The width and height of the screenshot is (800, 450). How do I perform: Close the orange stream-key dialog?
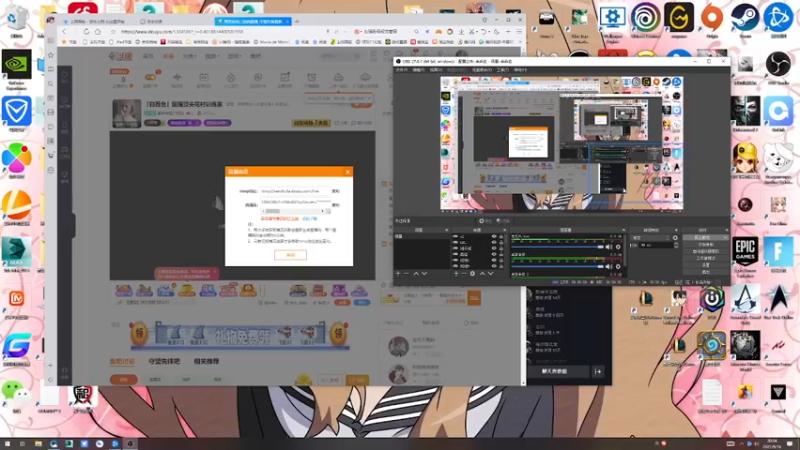coord(347,172)
